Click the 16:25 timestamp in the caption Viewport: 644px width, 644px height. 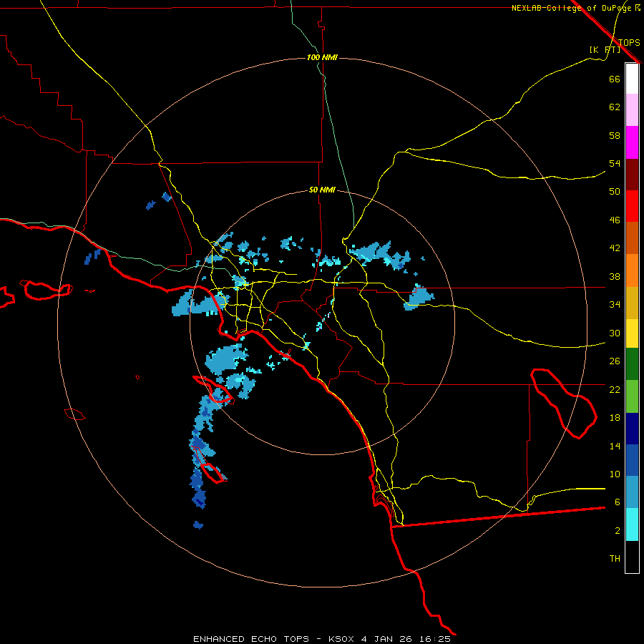tap(435, 639)
